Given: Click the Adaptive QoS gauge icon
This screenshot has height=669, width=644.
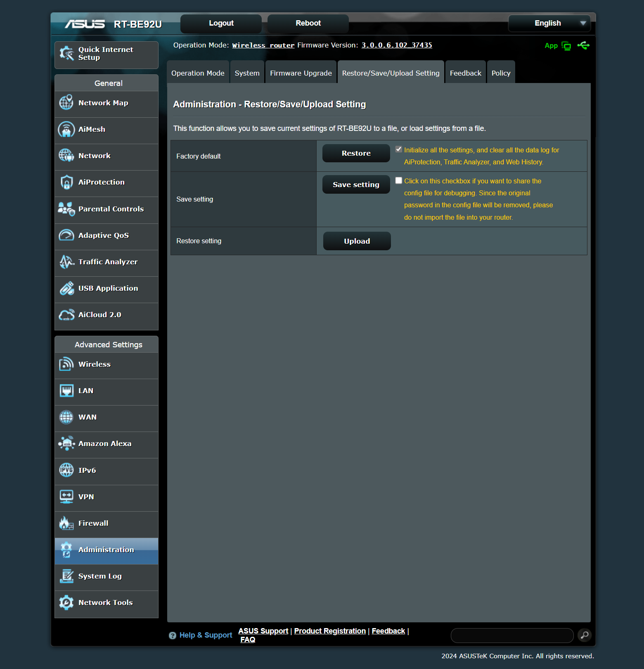Looking at the screenshot, I should (66, 235).
